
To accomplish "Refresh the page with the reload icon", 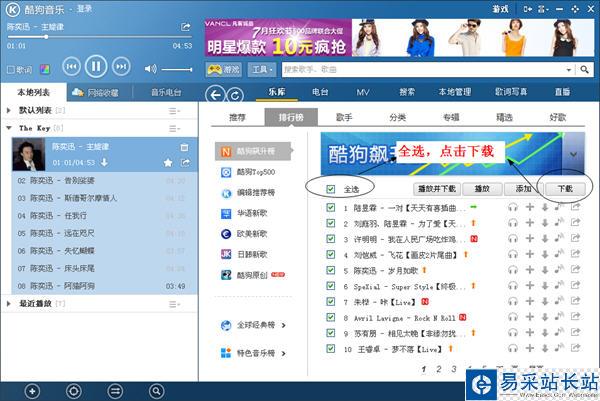I will 235,95.
